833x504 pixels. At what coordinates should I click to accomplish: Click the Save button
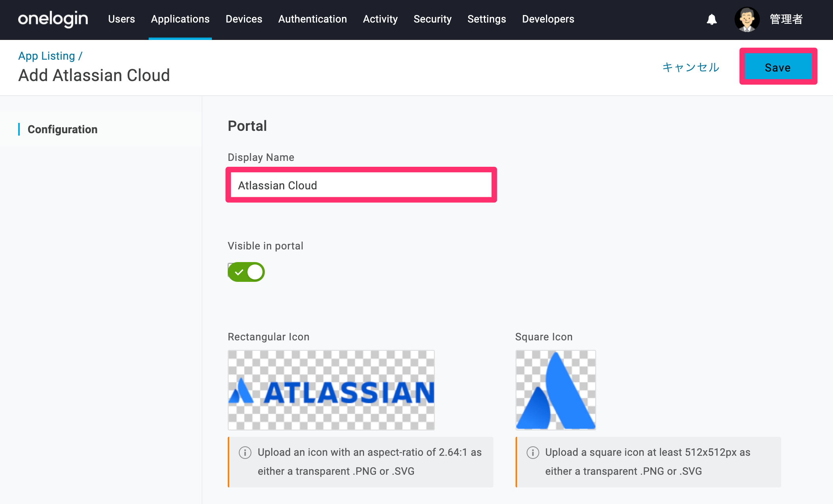tap(778, 67)
